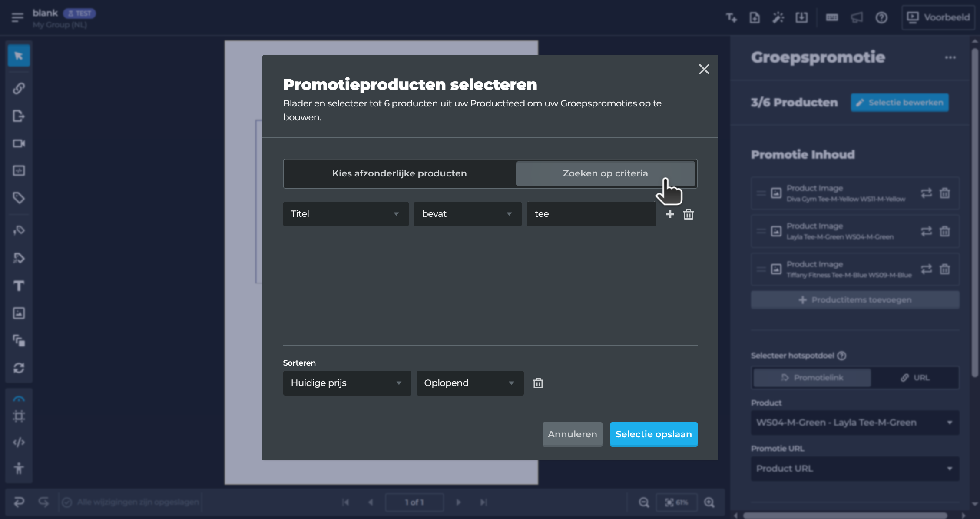This screenshot has height=519, width=980.
Task: Select the video tool in left toolbar
Action: click(x=19, y=143)
